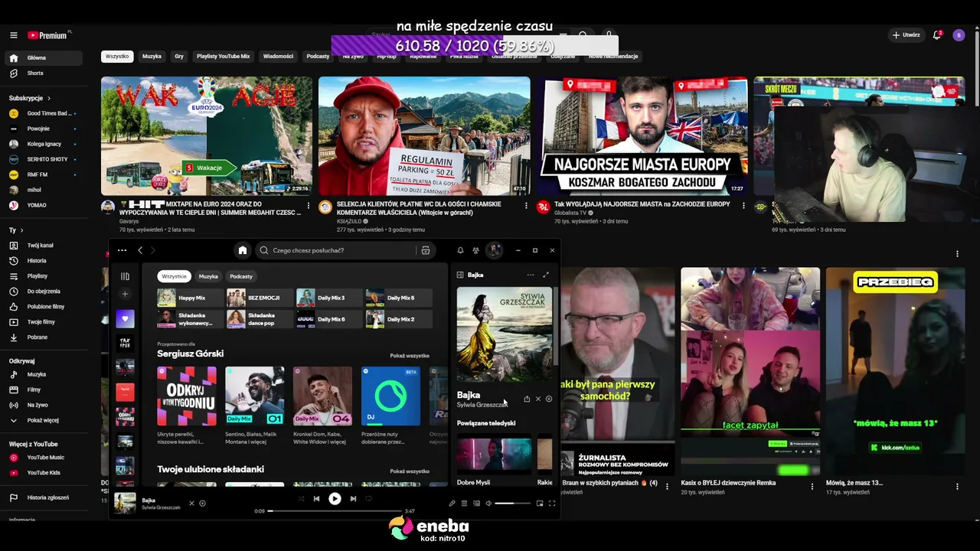
Task: Expand Spotify Now Playing panel view
Action: click(x=546, y=275)
